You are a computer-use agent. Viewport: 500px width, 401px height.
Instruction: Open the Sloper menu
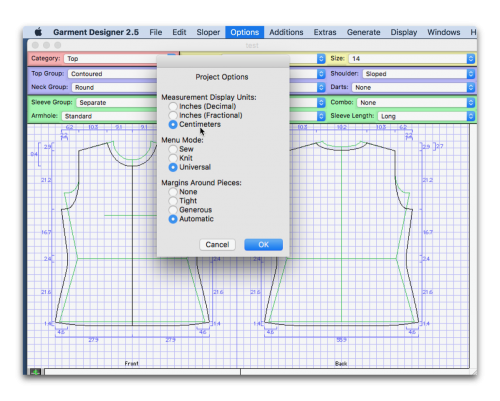(x=208, y=32)
